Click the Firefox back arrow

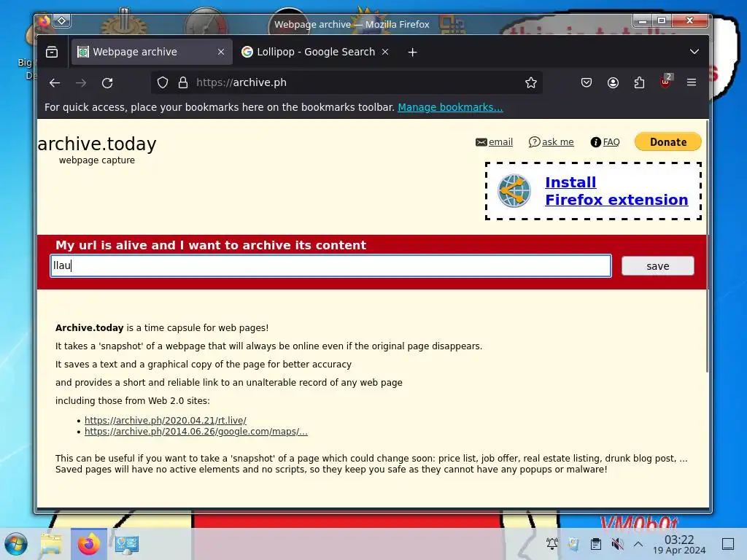click(55, 83)
